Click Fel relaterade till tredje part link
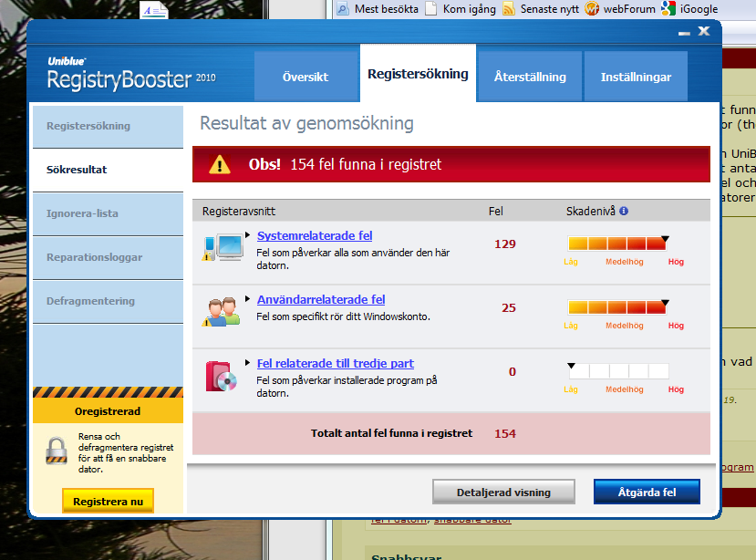 [x=335, y=363]
